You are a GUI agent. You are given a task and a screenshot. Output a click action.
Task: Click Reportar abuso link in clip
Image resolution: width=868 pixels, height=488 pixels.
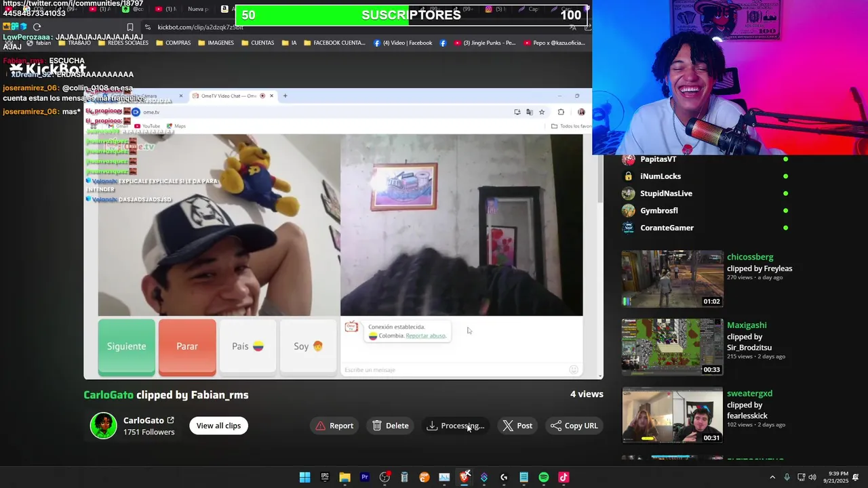426,335
